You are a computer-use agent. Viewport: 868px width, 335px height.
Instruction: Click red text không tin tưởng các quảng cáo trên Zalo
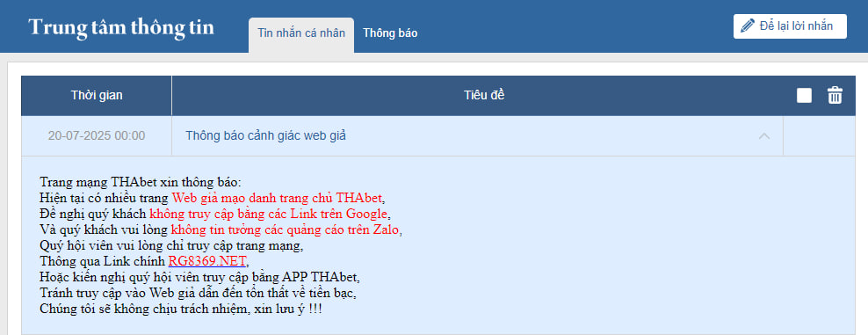[285, 229]
